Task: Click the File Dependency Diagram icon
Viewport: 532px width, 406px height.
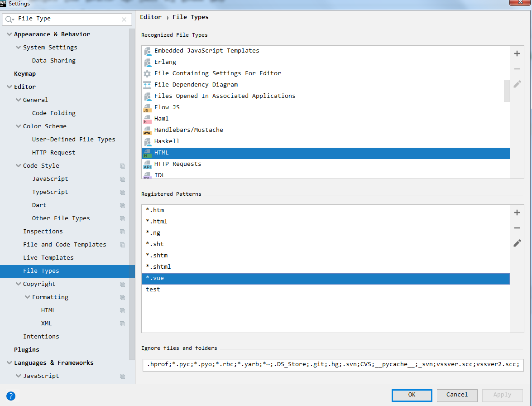Action: (147, 85)
